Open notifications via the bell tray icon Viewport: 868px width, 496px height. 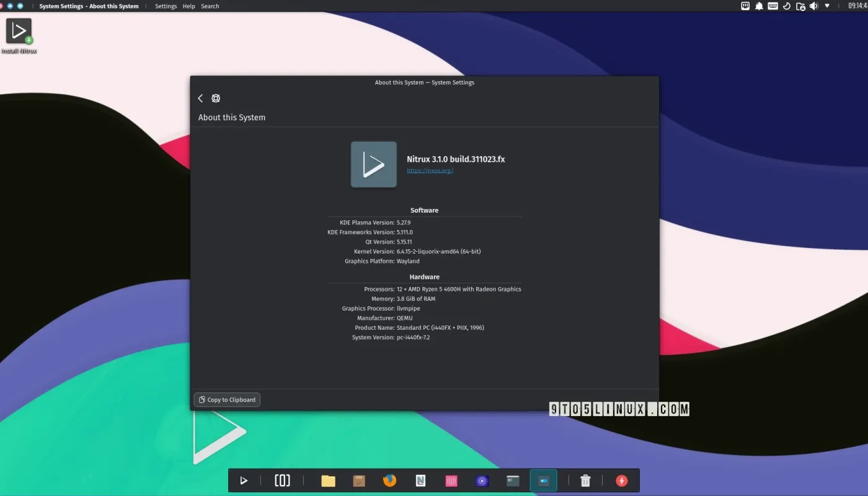(758, 6)
